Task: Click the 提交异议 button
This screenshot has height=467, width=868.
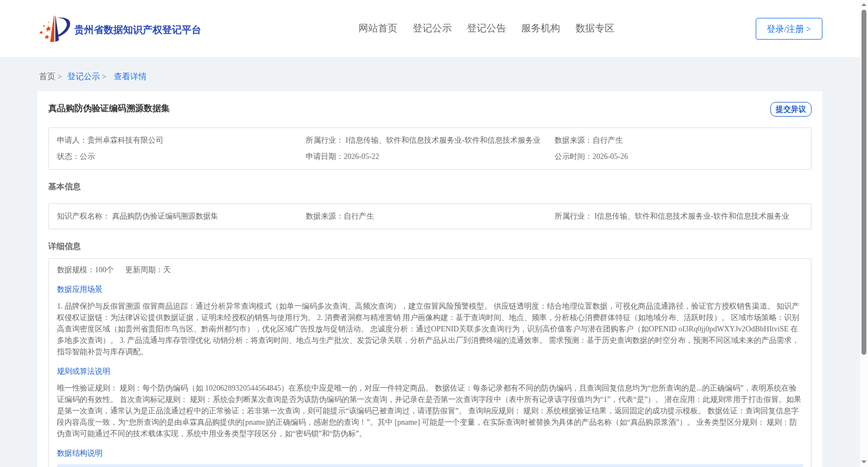Action: pos(790,109)
